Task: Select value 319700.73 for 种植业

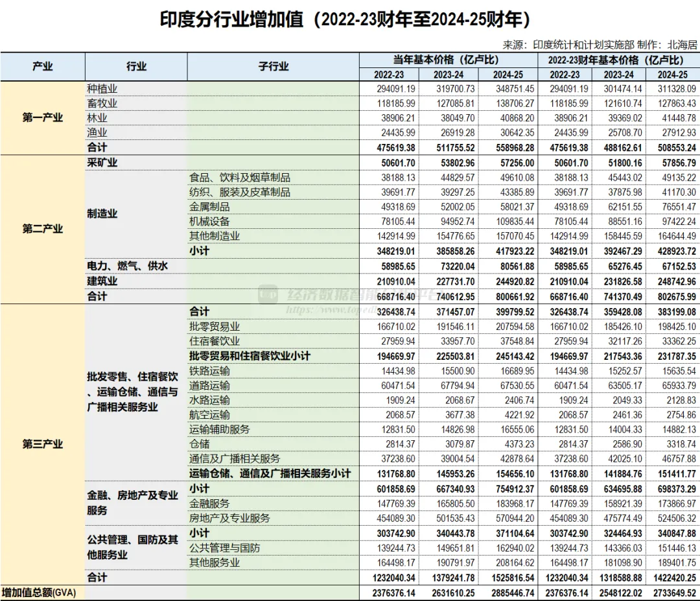Action: coord(456,89)
